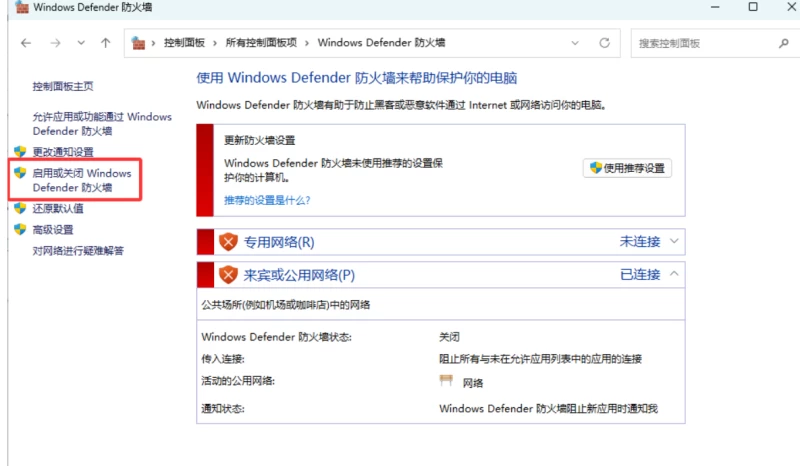Open the 推荐的设置是什么? link
This screenshot has height=466, width=800.
[266, 200]
